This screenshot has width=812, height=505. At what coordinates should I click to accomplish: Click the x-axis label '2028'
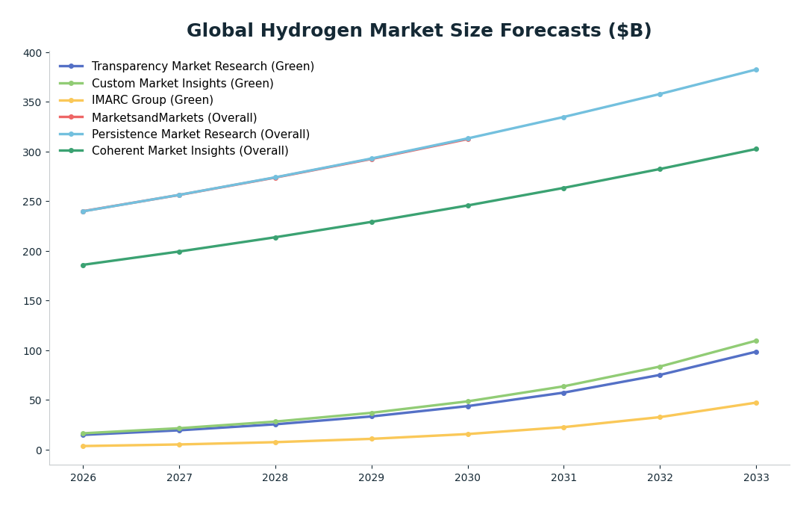click(275, 477)
